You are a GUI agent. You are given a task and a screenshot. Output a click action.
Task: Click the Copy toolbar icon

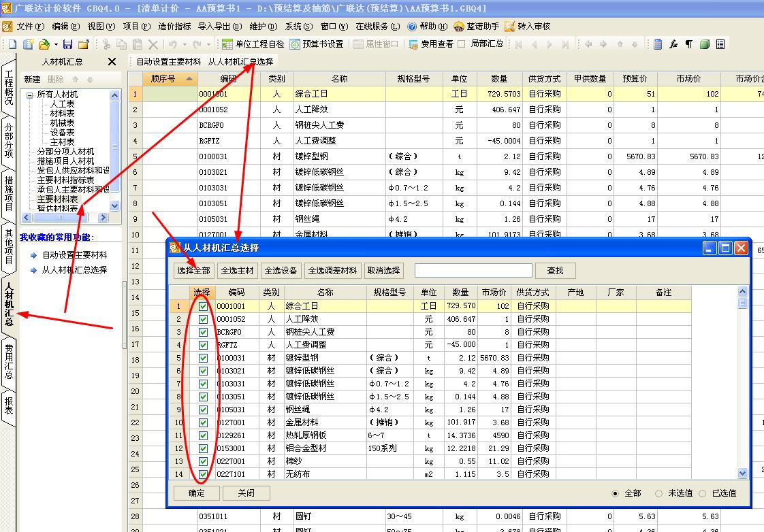click(122, 44)
